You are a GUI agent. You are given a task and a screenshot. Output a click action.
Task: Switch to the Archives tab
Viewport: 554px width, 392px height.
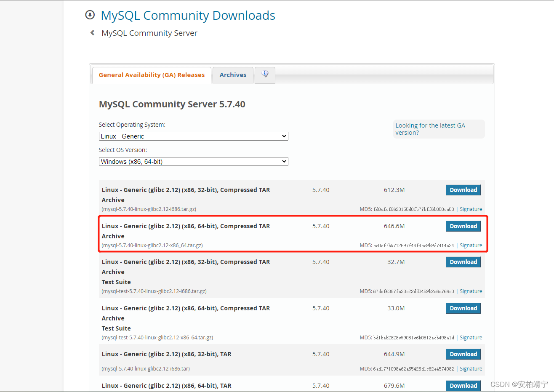click(x=233, y=75)
